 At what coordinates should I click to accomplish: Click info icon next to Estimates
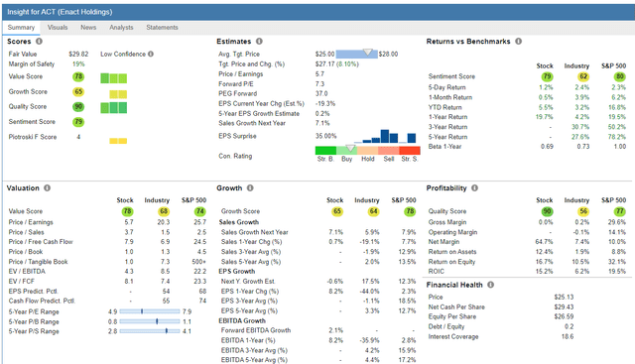(259, 42)
